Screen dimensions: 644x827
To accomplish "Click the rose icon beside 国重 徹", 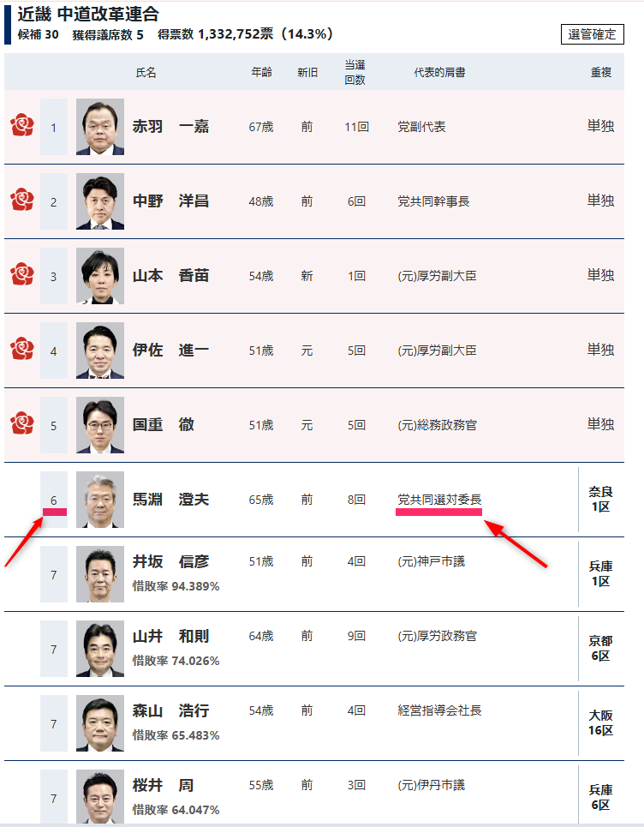I will (x=21, y=424).
